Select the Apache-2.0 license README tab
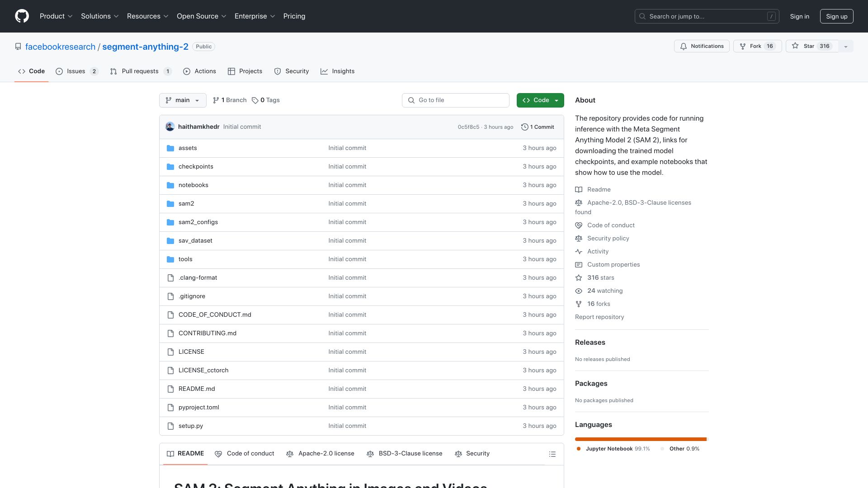This screenshot has width=868, height=488. [320, 454]
